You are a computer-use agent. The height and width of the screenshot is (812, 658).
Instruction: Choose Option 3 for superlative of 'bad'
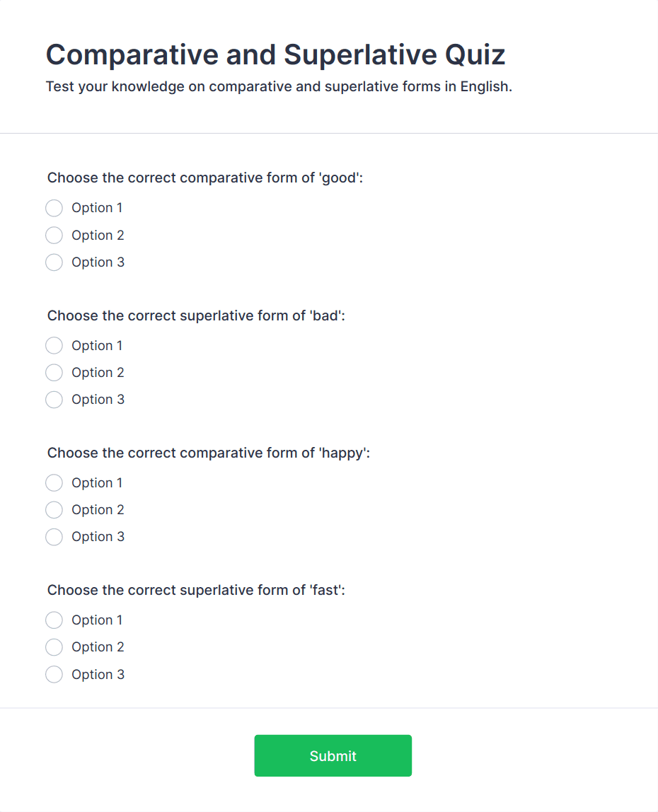[54, 400]
